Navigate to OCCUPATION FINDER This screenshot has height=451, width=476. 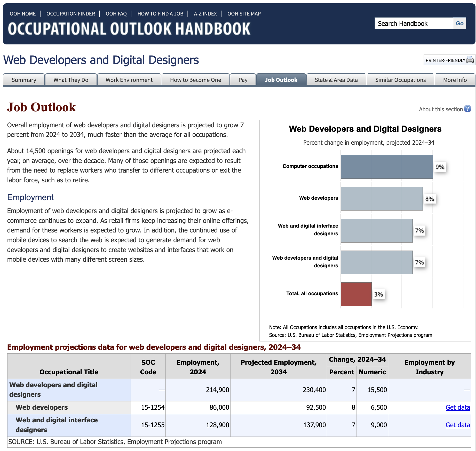tap(71, 14)
